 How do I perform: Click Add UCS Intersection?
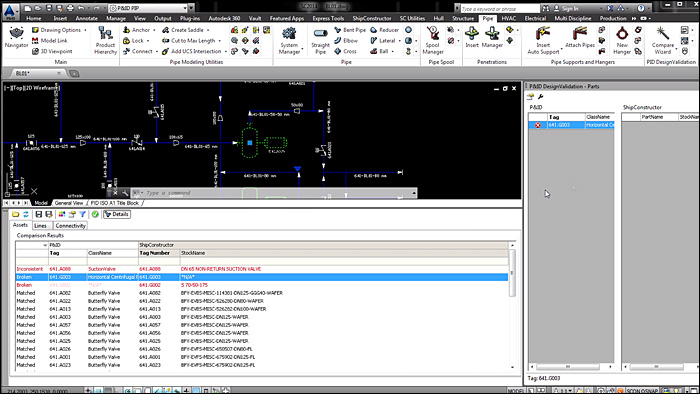(x=192, y=51)
